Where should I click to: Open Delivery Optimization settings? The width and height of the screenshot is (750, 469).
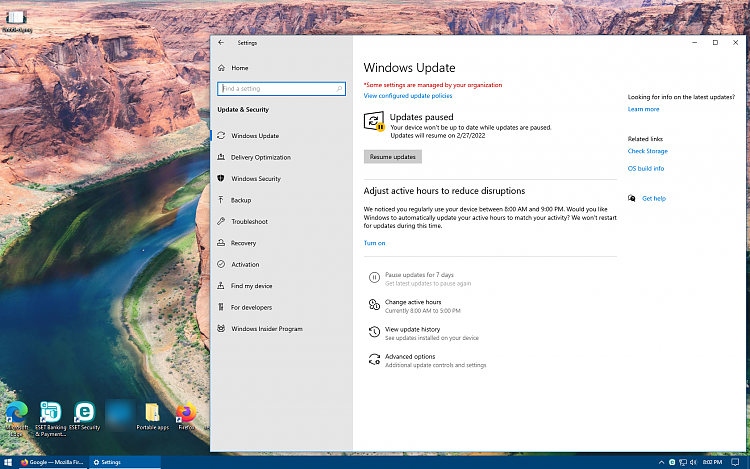pos(260,157)
